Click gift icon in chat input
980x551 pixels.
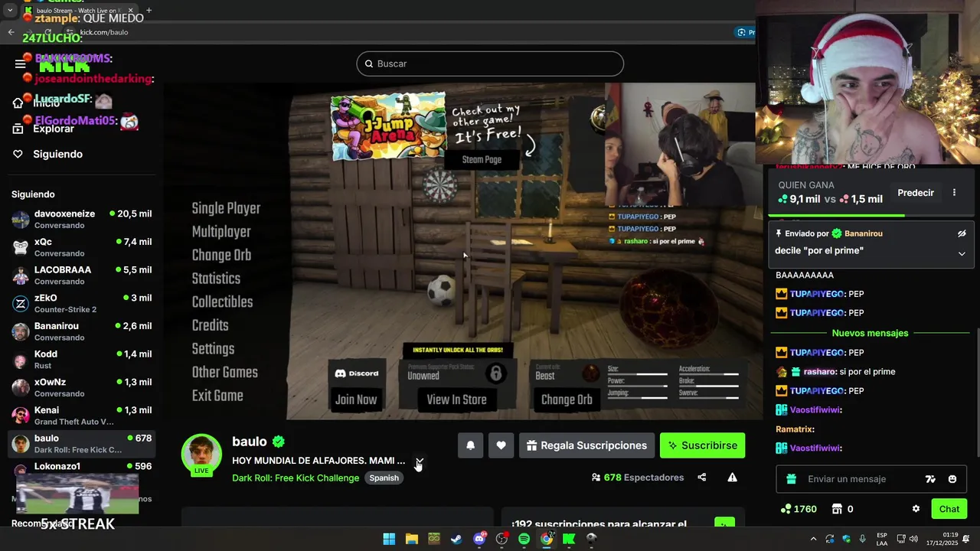click(792, 479)
